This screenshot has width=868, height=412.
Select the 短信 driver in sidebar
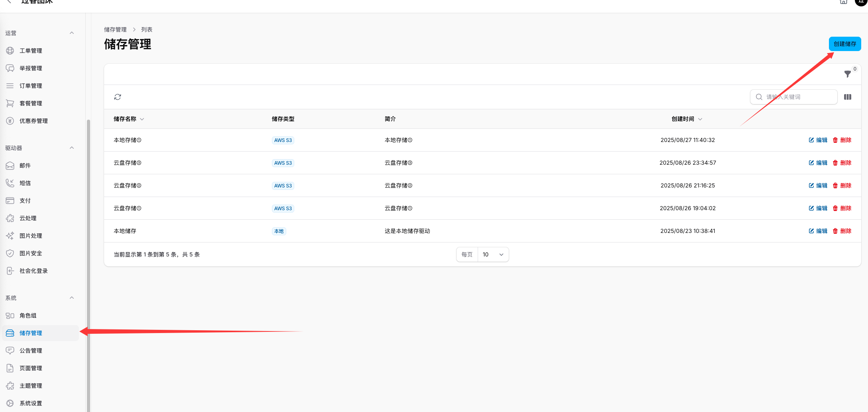(x=25, y=183)
